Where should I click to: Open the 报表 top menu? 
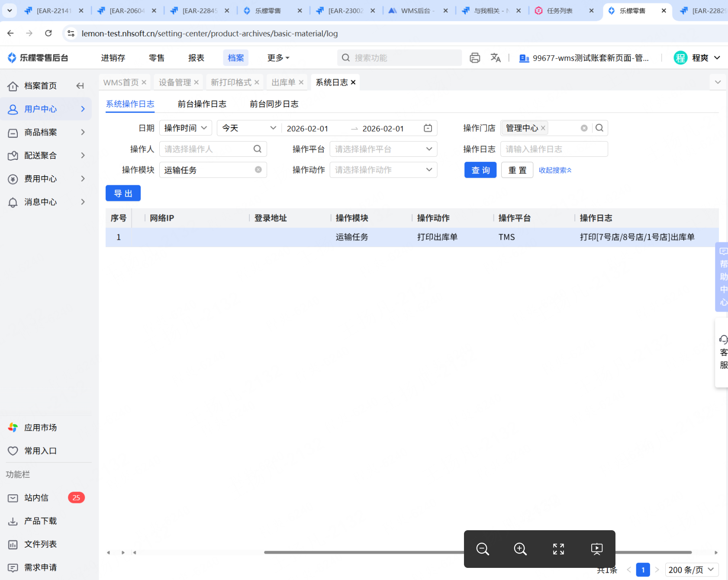click(196, 58)
